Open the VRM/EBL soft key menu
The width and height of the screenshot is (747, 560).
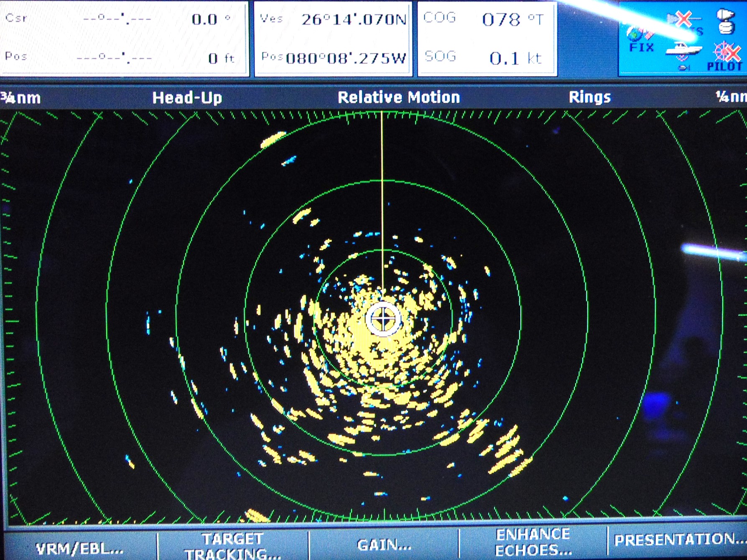(79, 548)
